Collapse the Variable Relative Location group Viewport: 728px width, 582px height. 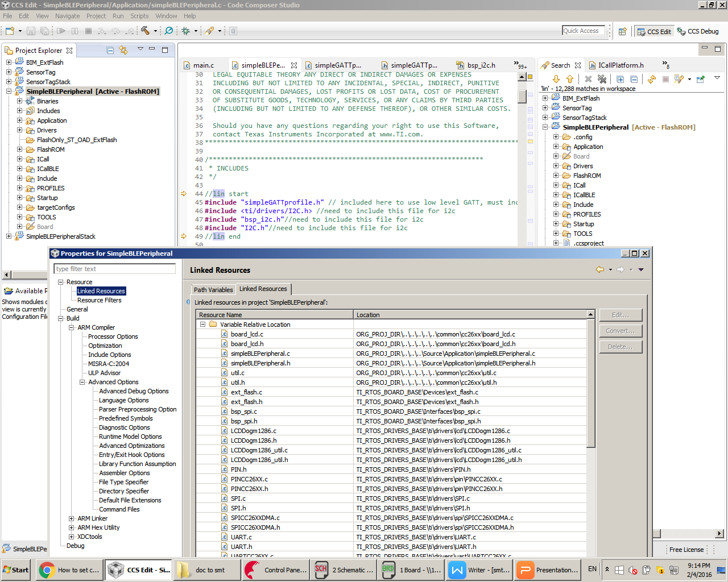click(202, 325)
